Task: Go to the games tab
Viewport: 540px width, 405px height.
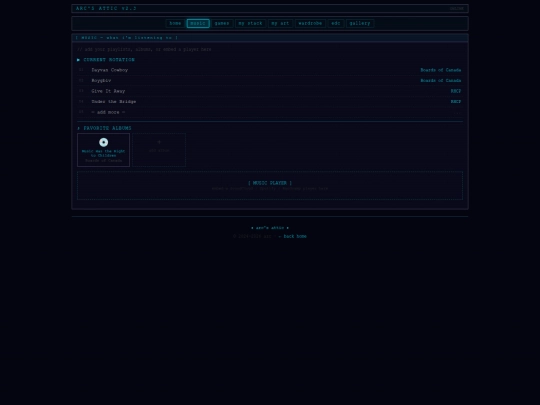Action: pos(222,23)
